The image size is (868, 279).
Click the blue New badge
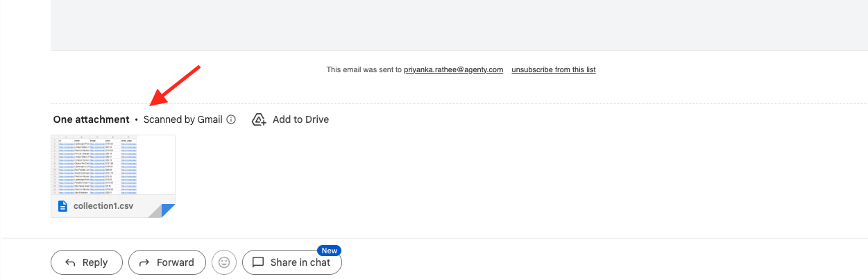coord(329,251)
